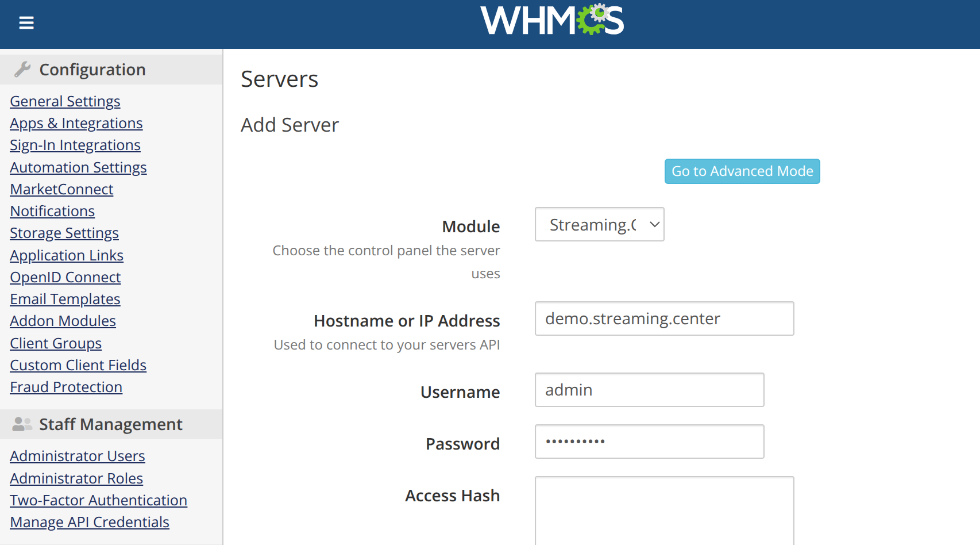The height and width of the screenshot is (545, 980).
Task: Open Administrator Users page
Action: [78, 456]
